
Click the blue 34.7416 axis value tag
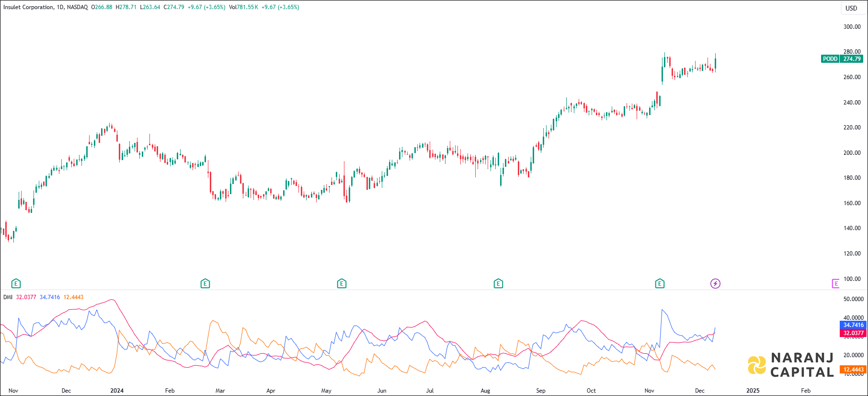853,325
